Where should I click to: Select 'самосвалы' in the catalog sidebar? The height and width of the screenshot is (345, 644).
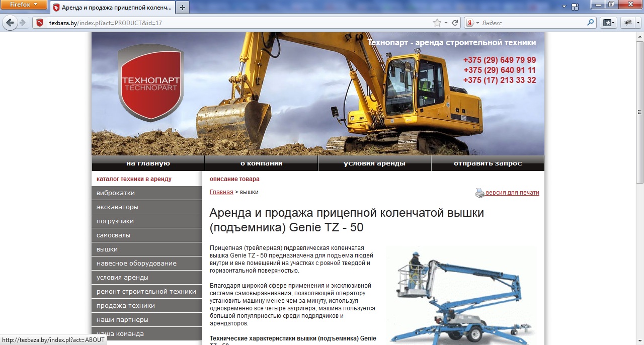[147, 235]
